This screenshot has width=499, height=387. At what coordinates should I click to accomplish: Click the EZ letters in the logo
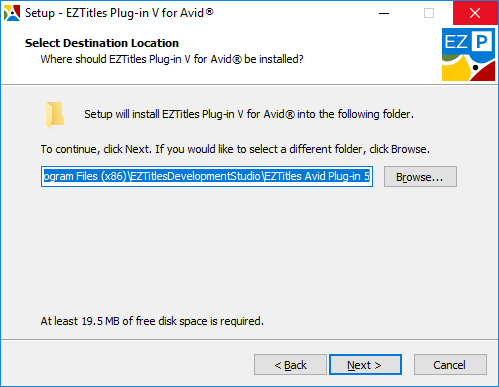456,42
